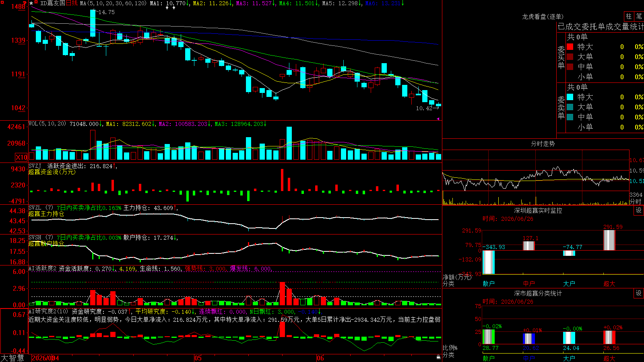Viewport: 644px width, 362px height.
Task: Click the 已成交委托单成交量统计 header
Action: click(601, 27)
